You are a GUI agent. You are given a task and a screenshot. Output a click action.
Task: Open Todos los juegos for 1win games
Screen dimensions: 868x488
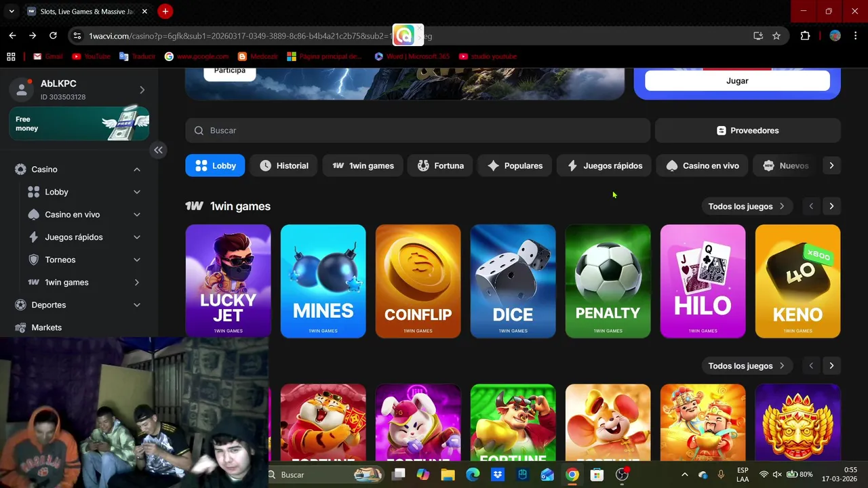746,206
